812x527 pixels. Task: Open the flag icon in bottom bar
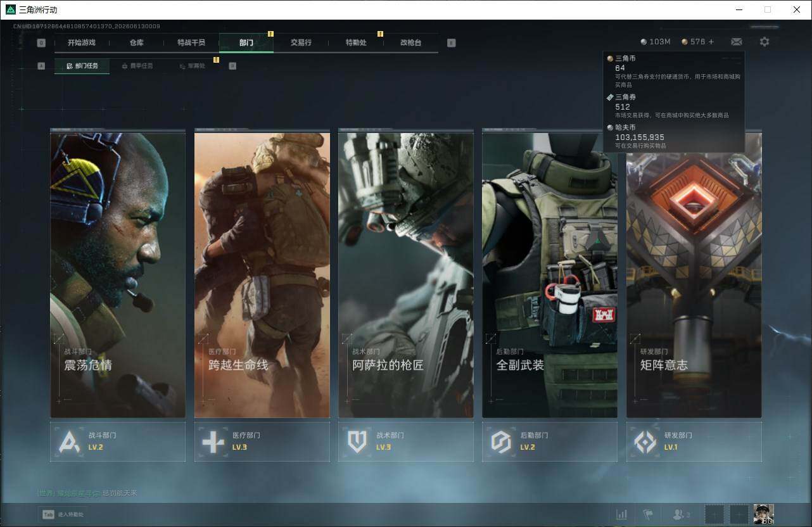pos(648,514)
